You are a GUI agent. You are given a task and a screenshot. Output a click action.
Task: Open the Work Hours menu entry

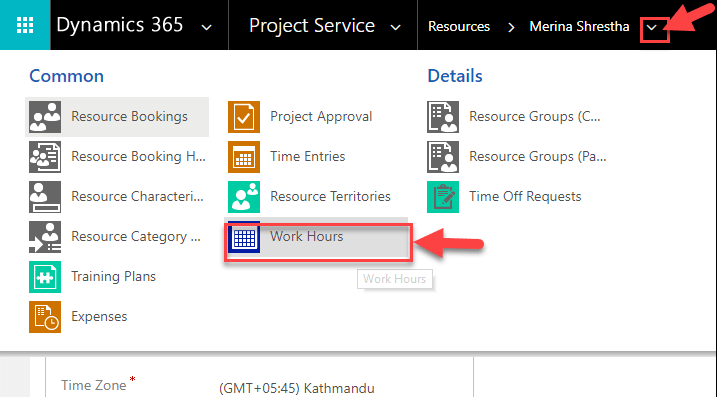[316, 237]
